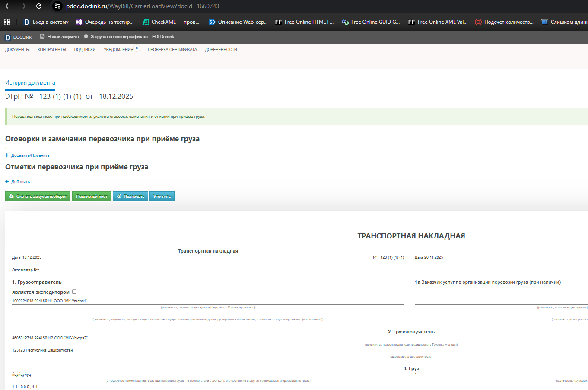Click the address bar URL
Screen dimensions: 588x390
143,6
